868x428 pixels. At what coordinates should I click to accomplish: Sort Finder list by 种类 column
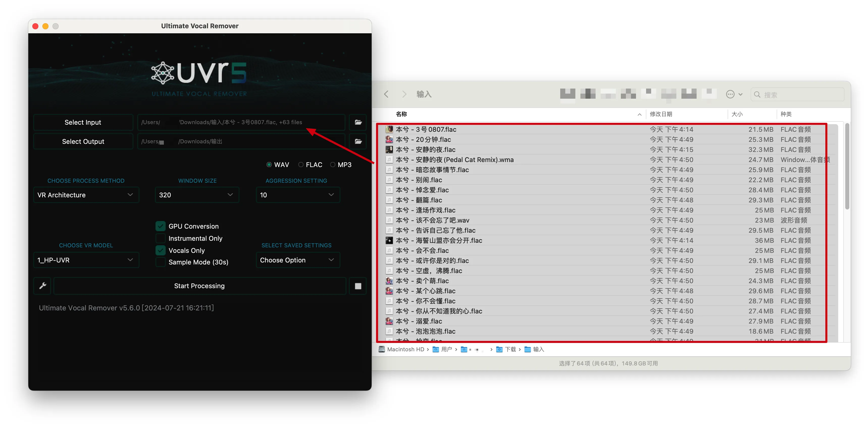(x=786, y=114)
